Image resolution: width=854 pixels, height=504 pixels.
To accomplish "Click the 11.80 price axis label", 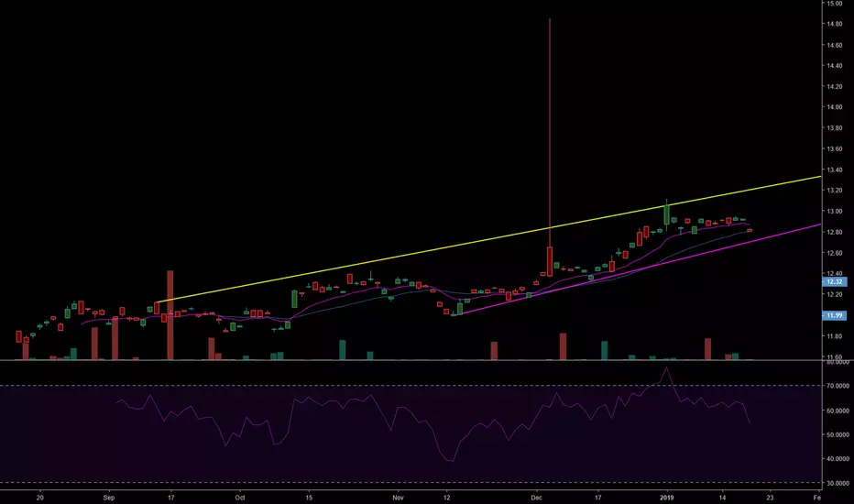I will [835, 336].
